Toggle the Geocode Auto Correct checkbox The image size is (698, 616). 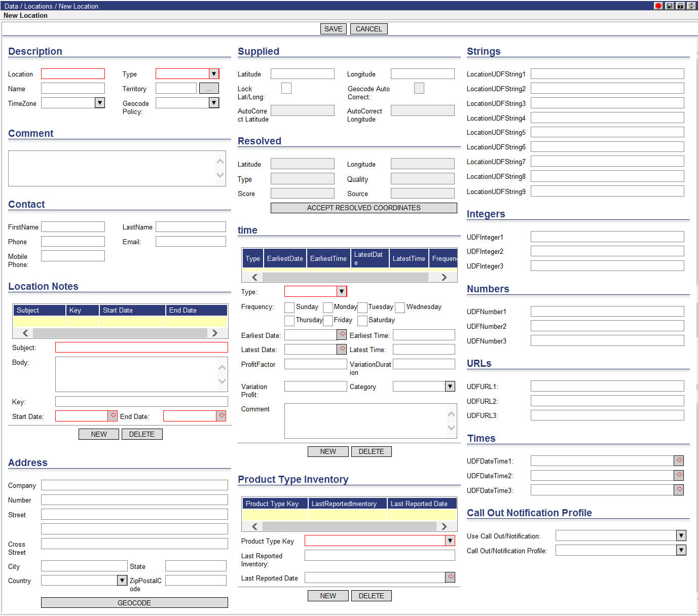(x=419, y=88)
